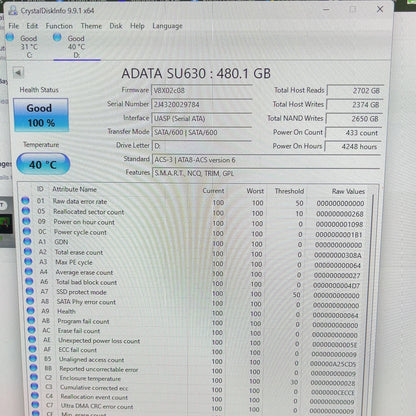Click status icon for SSD protect mode
Screen dimensions: 416x416
[30, 291]
